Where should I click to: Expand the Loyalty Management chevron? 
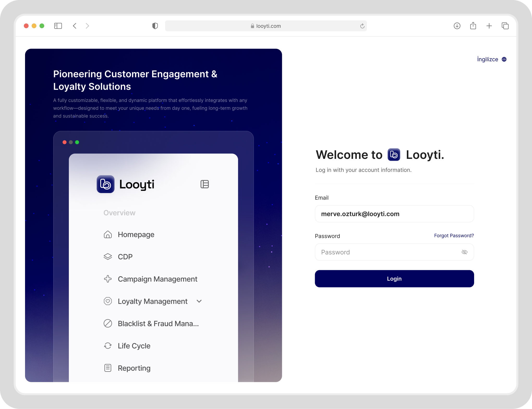pyautogui.click(x=199, y=301)
